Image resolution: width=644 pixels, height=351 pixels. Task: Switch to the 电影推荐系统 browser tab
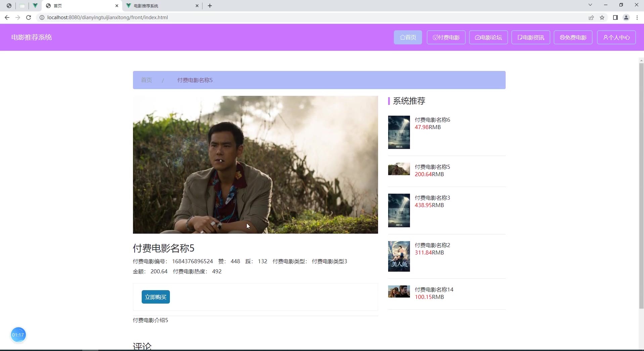[163, 6]
